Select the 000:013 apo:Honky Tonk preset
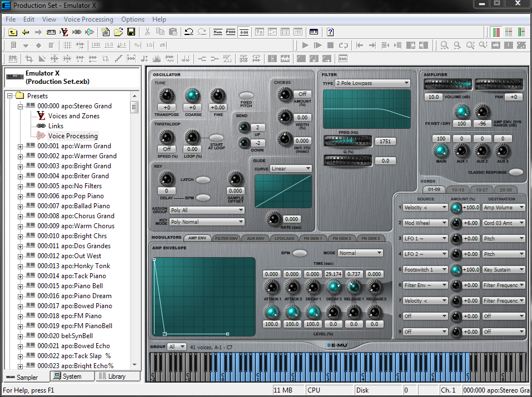 [x=73, y=266]
